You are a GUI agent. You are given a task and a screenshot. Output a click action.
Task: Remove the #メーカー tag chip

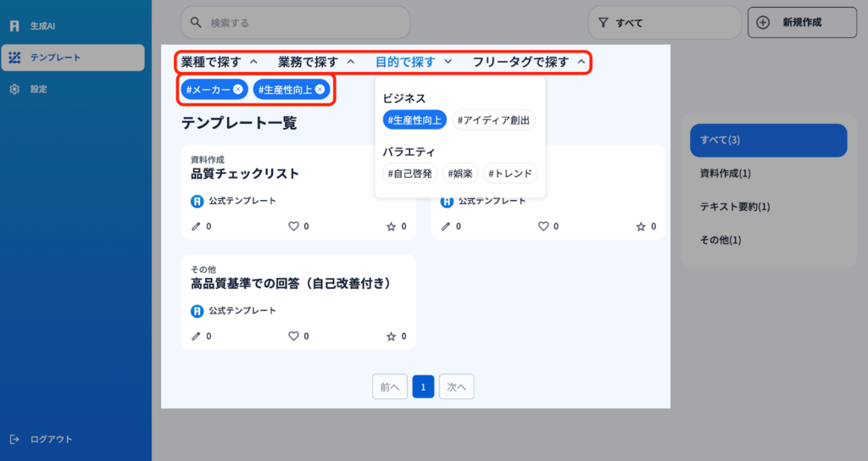[238, 89]
